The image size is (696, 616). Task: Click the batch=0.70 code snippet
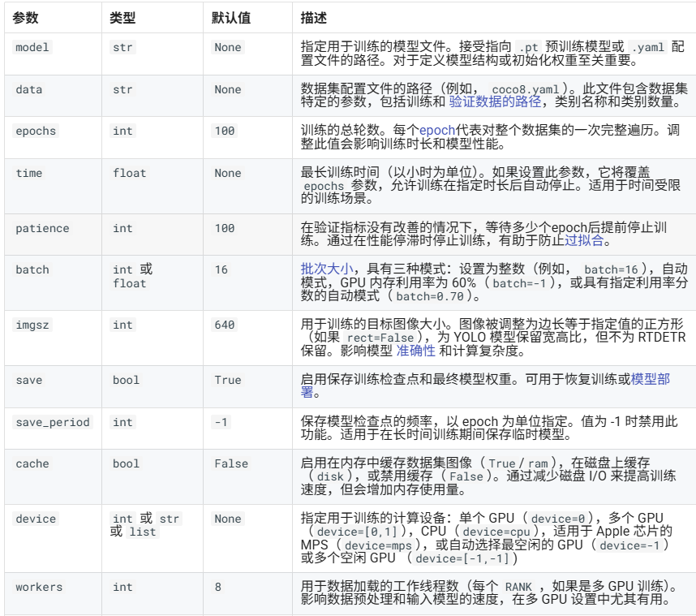click(x=430, y=297)
